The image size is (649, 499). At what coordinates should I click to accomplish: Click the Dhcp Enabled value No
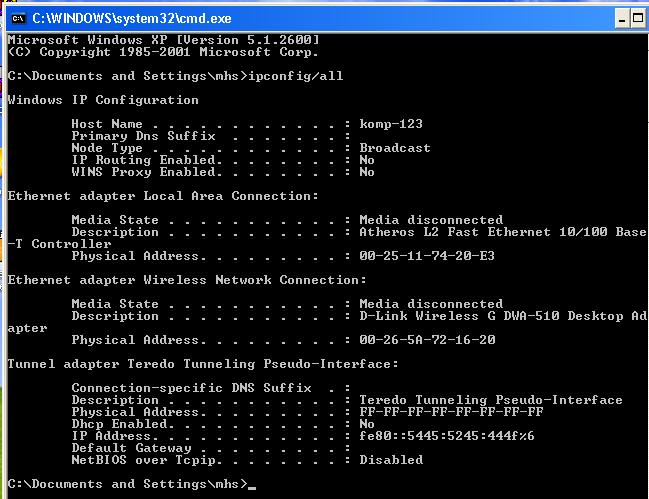click(x=367, y=424)
